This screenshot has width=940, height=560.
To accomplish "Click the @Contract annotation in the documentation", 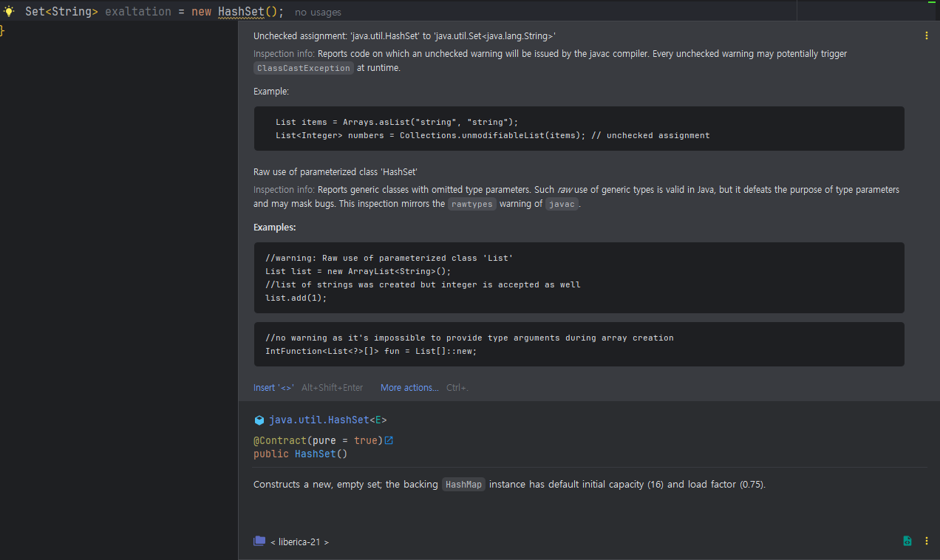I will 280,440.
